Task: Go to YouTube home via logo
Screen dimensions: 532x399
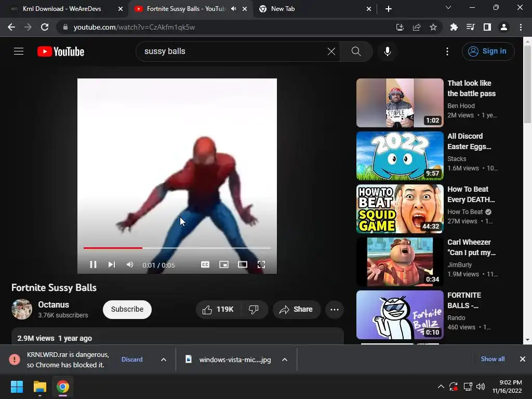Action: click(x=61, y=51)
